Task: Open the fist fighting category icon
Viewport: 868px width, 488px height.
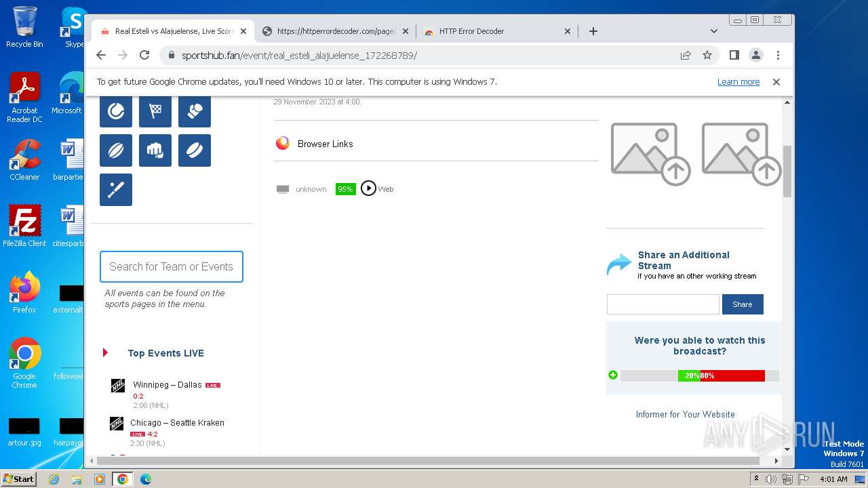Action: click(155, 150)
